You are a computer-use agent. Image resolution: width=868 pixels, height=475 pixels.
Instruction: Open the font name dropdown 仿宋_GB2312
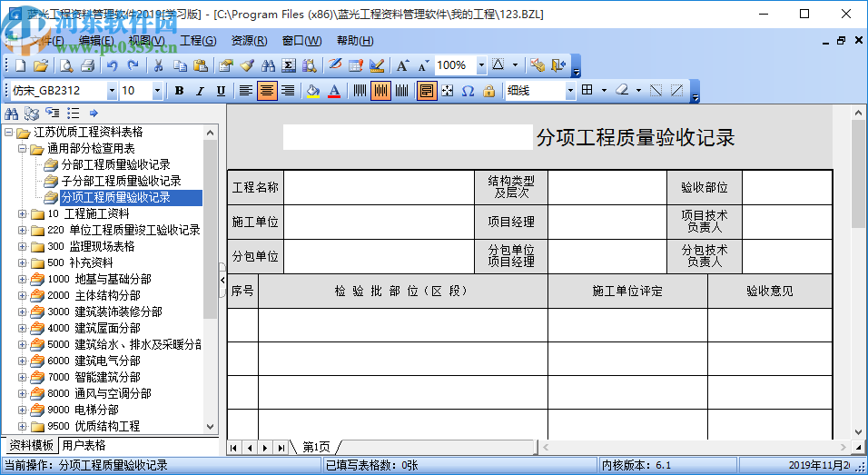coord(112,91)
